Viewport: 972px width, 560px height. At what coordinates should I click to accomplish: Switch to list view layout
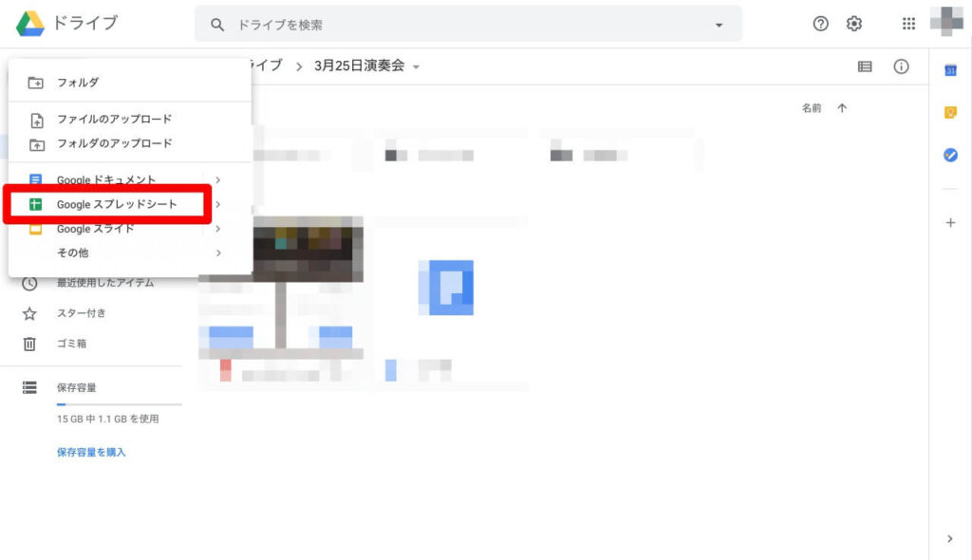pyautogui.click(x=865, y=66)
